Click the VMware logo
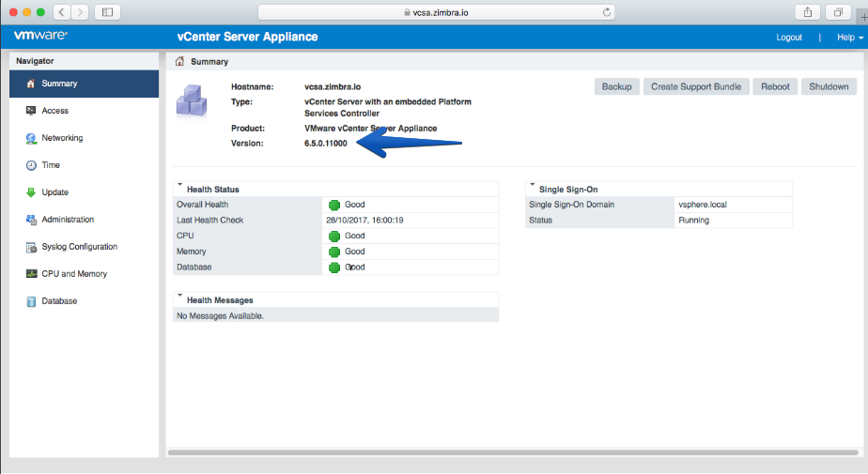 (40, 36)
